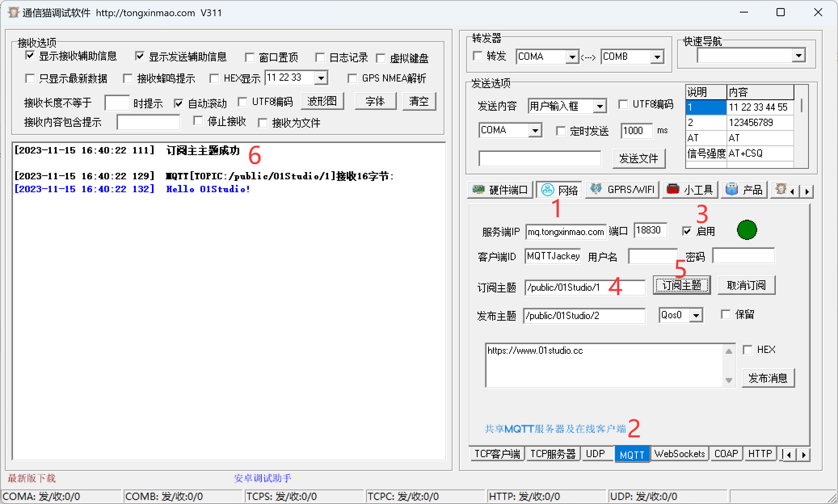Select the MQTT tab
838x504 pixels.
pyautogui.click(x=632, y=454)
